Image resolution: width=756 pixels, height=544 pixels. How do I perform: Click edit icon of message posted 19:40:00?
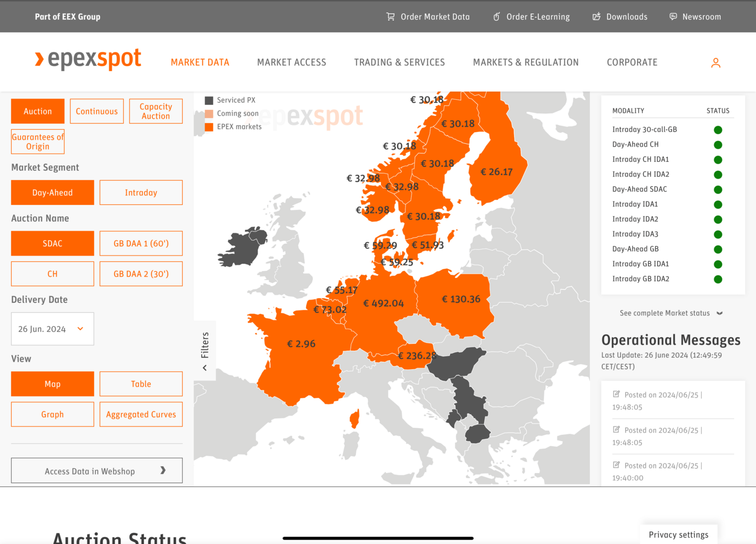[616, 465]
